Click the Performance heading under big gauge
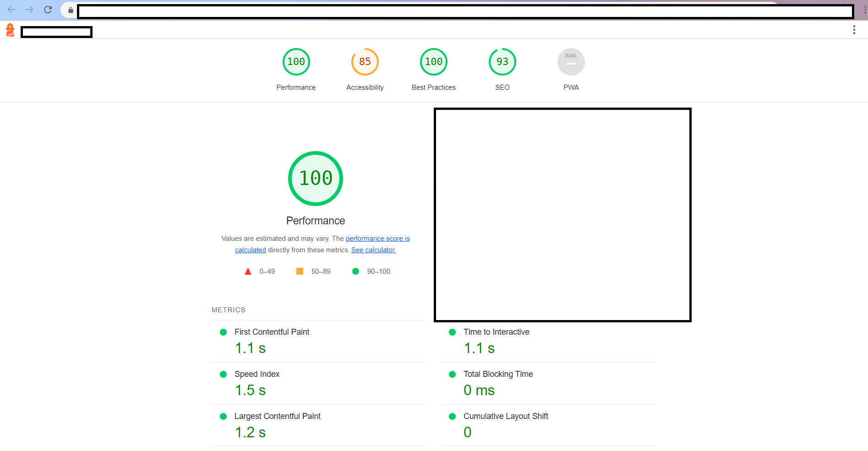This screenshot has width=868, height=451. [316, 221]
